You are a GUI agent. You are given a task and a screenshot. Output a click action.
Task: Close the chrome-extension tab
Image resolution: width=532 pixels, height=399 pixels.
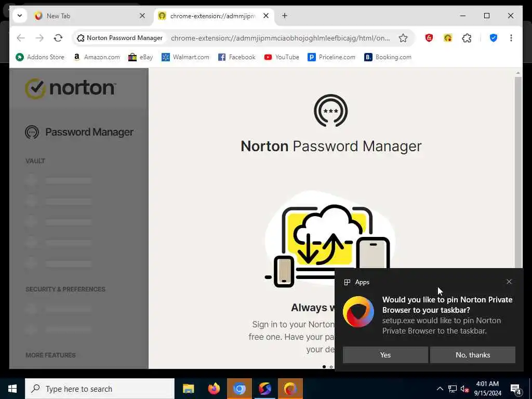coord(267,16)
